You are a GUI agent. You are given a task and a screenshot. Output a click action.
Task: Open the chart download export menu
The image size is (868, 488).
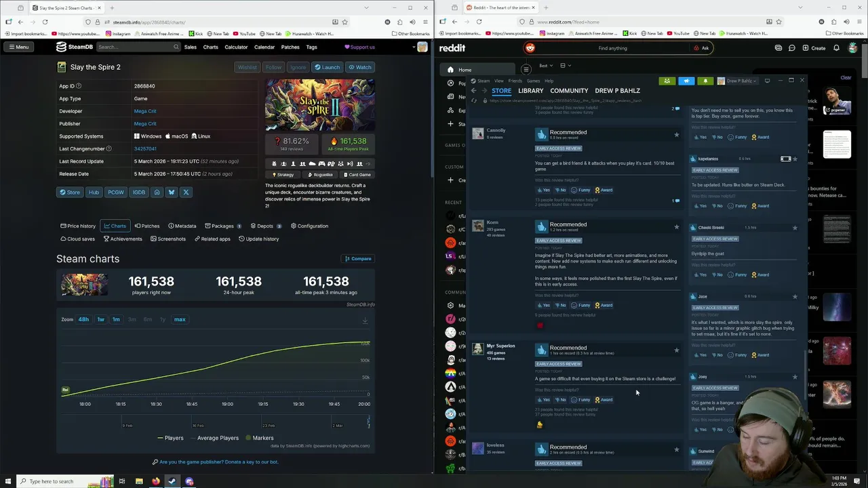pos(365,321)
